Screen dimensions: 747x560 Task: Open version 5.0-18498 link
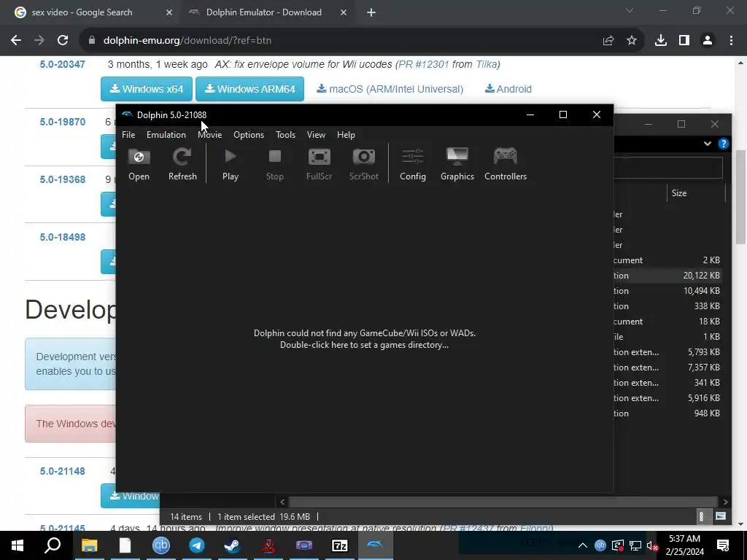[x=63, y=237]
